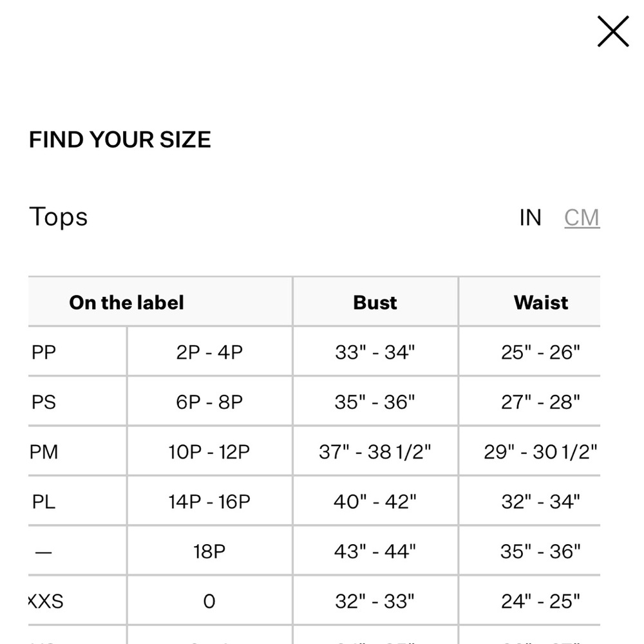Click the XXS size row label
The image size is (644, 644).
pyautogui.click(x=45, y=600)
